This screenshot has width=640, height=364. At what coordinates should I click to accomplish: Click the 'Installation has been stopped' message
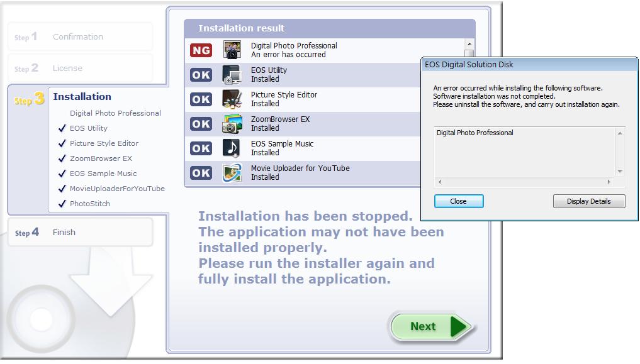click(x=305, y=216)
